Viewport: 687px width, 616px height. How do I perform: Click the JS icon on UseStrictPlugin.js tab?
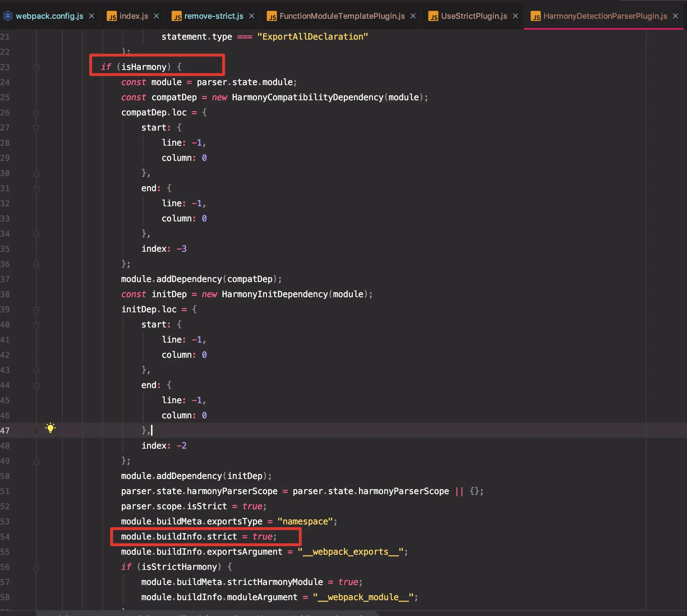click(x=434, y=16)
